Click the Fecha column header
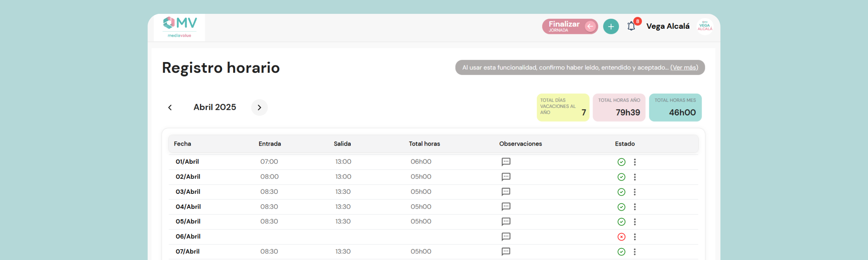 (183, 144)
